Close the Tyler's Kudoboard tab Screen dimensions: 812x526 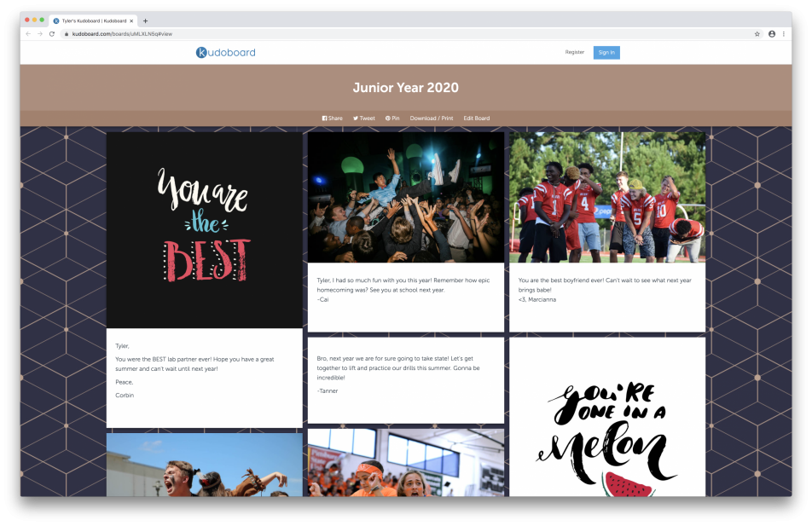pos(131,20)
